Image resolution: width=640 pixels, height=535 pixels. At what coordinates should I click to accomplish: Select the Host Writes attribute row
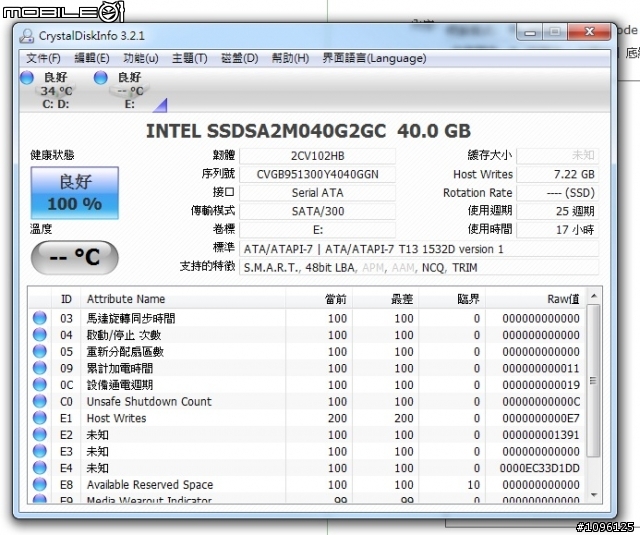click(x=307, y=418)
